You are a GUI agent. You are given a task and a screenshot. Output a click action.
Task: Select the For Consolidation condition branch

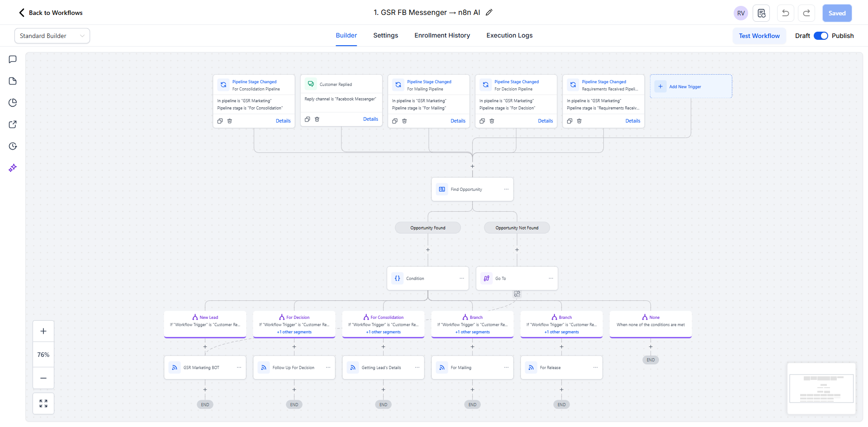[384, 324]
